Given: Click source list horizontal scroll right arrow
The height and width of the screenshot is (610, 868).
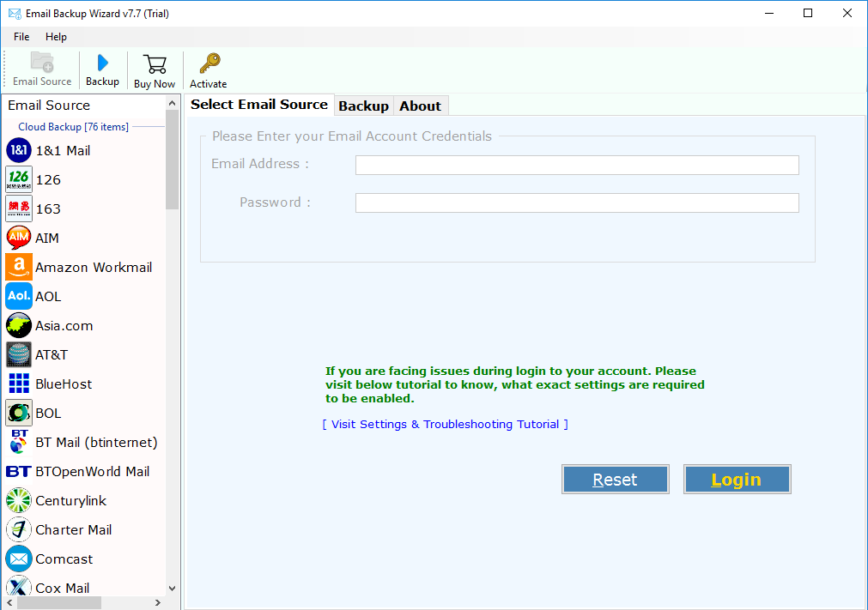Looking at the screenshot, I should pyautogui.click(x=158, y=603).
